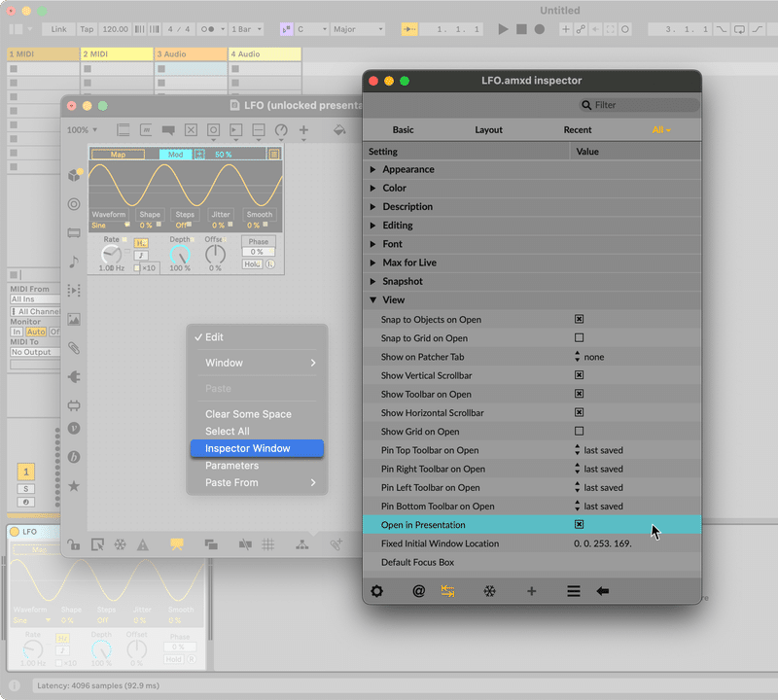Click the Link button in Live toolbar
This screenshot has height=700, width=778.
click(x=58, y=29)
